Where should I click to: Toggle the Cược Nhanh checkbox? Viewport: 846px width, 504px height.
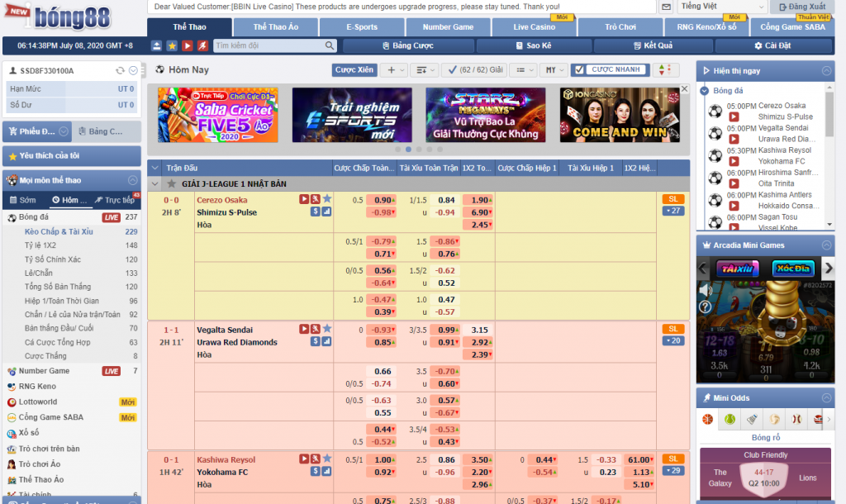coord(578,70)
